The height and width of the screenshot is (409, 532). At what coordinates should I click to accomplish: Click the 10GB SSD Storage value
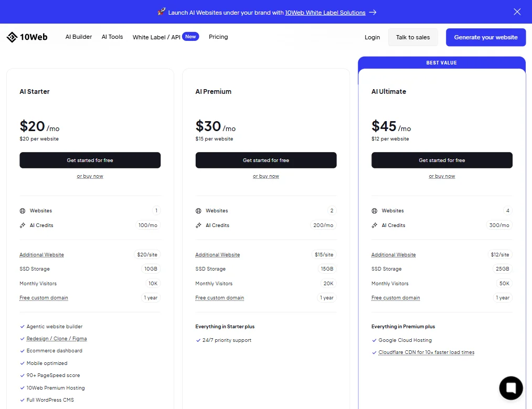pos(151,269)
